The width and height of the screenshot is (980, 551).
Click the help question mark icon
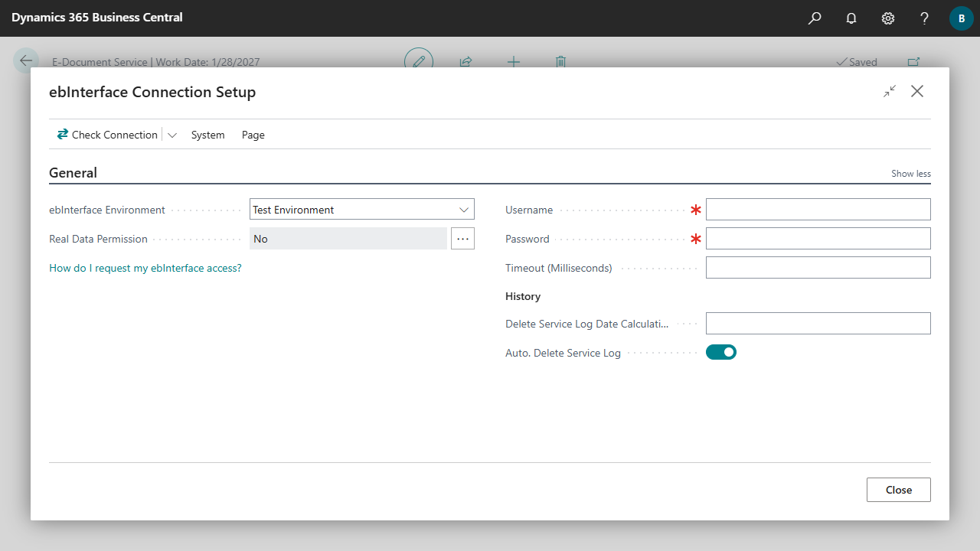925,18
